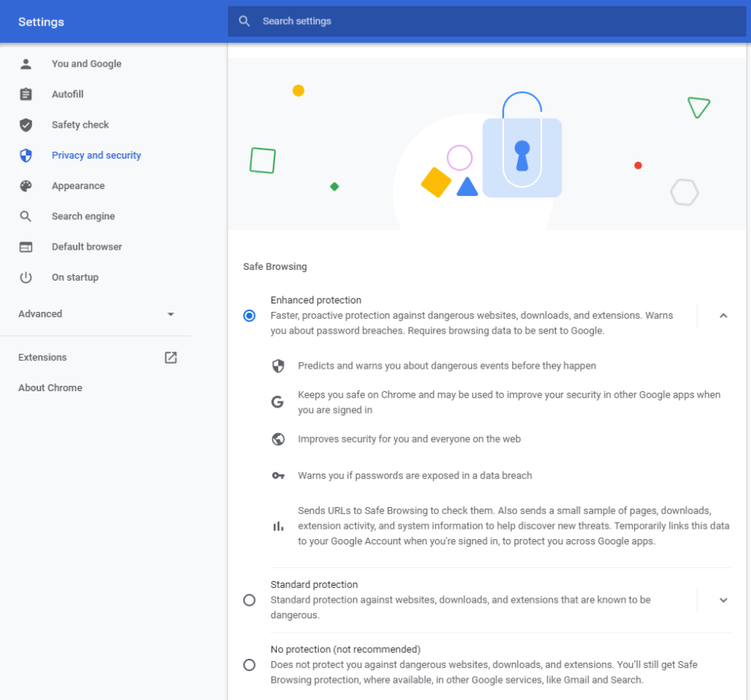
Task: Expand the Standard protection details chevron
Action: click(723, 600)
